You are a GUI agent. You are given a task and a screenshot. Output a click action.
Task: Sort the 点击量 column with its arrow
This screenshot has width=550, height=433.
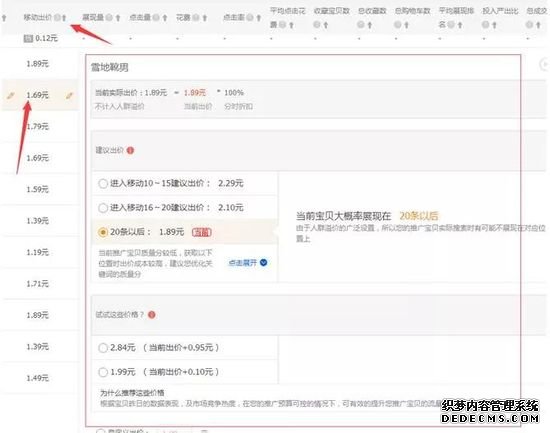[165, 18]
